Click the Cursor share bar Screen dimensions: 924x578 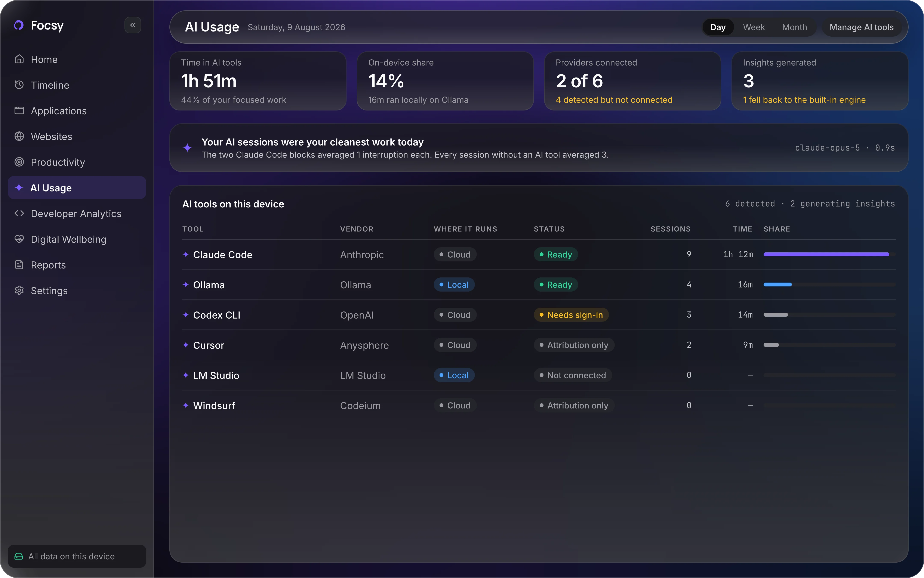coord(829,345)
